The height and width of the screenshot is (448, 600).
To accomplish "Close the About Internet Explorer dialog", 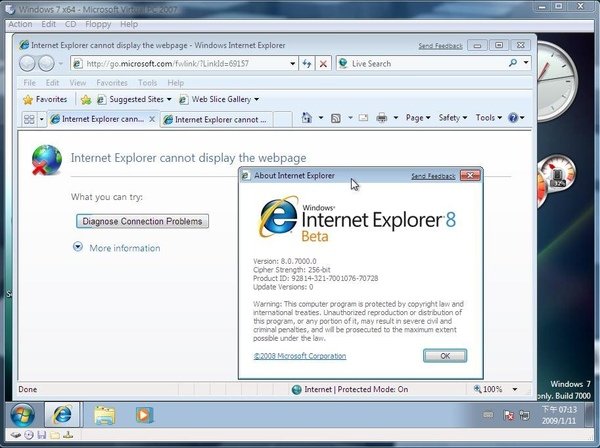I will click(470, 176).
